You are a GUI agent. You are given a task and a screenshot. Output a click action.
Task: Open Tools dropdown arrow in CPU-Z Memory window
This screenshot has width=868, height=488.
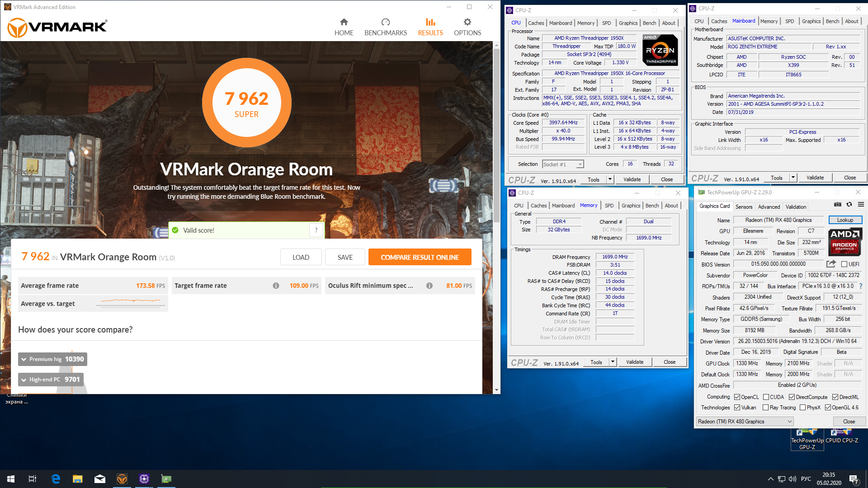pyautogui.click(x=613, y=362)
